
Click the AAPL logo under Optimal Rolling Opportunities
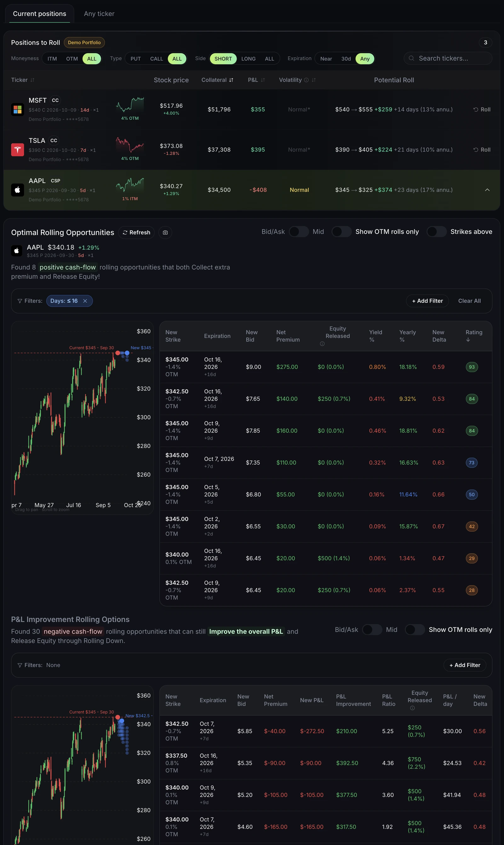click(x=17, y=251)
